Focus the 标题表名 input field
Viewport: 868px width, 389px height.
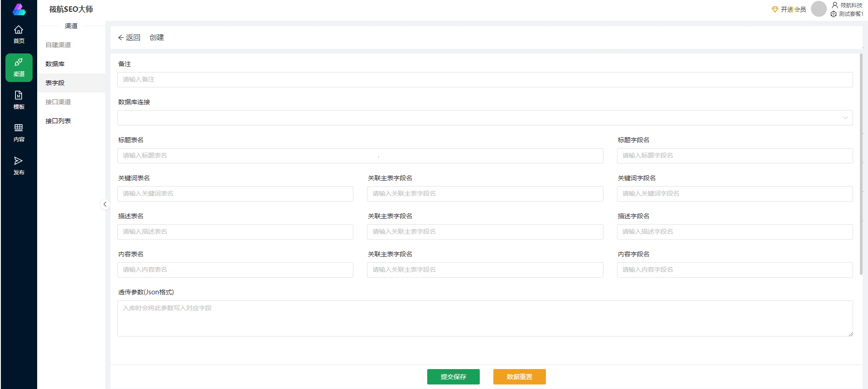[x=360, y=156]
